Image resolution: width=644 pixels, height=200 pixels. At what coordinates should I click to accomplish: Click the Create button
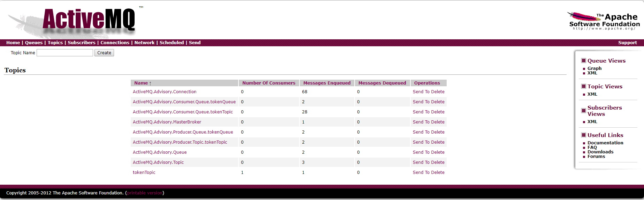[104, 53]
